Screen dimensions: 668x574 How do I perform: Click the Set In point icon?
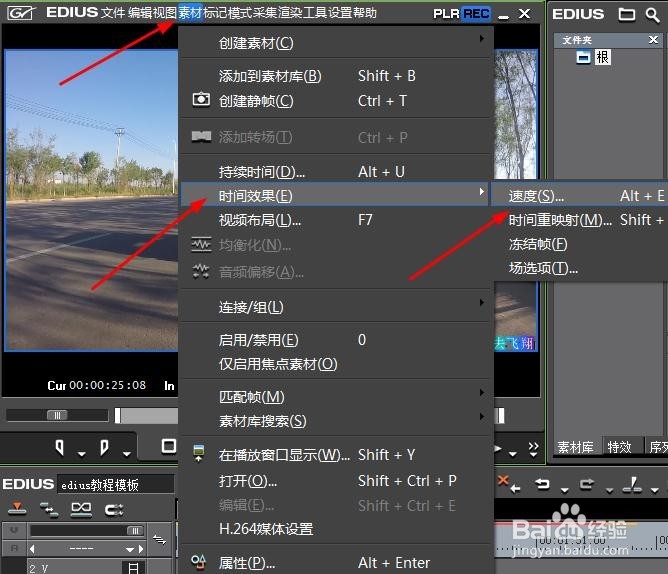tap(60, 447)
